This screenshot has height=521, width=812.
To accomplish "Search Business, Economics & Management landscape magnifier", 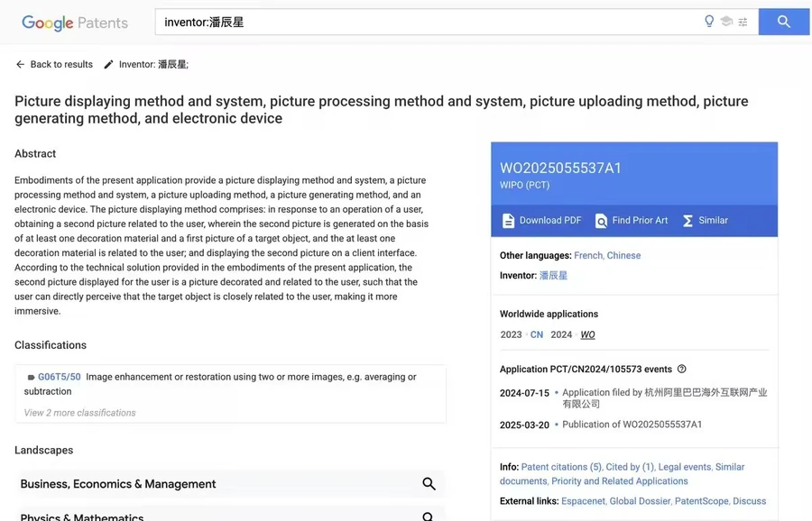I will (x=429, y=484).
